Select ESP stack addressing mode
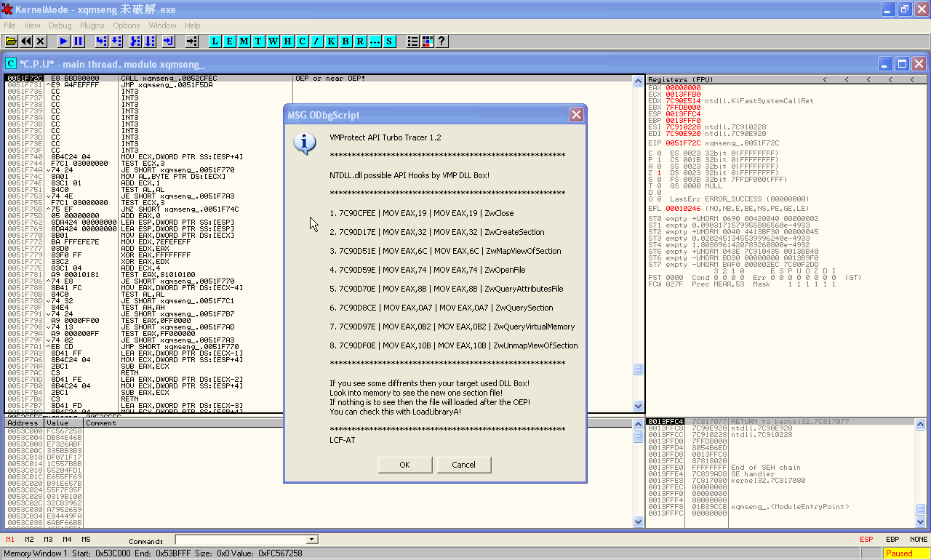931x560 pixels. [x=866, y=540]
